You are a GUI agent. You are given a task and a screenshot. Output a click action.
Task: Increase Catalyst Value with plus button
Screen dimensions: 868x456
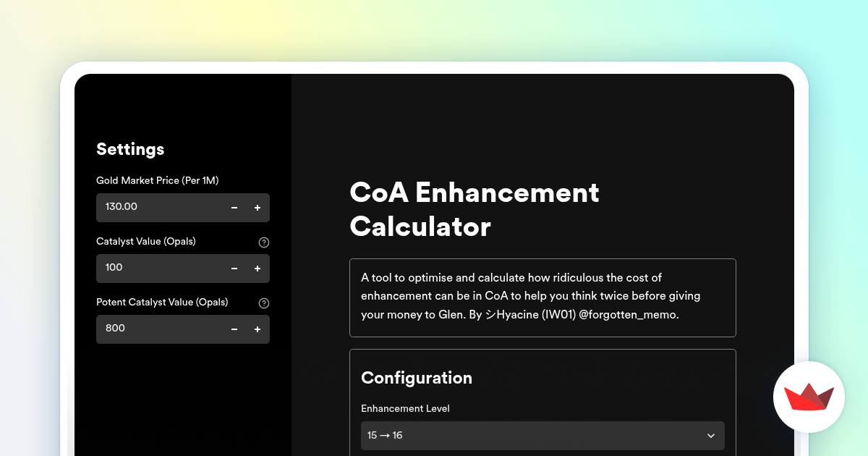pyautogui.click(x=258, y=269)
